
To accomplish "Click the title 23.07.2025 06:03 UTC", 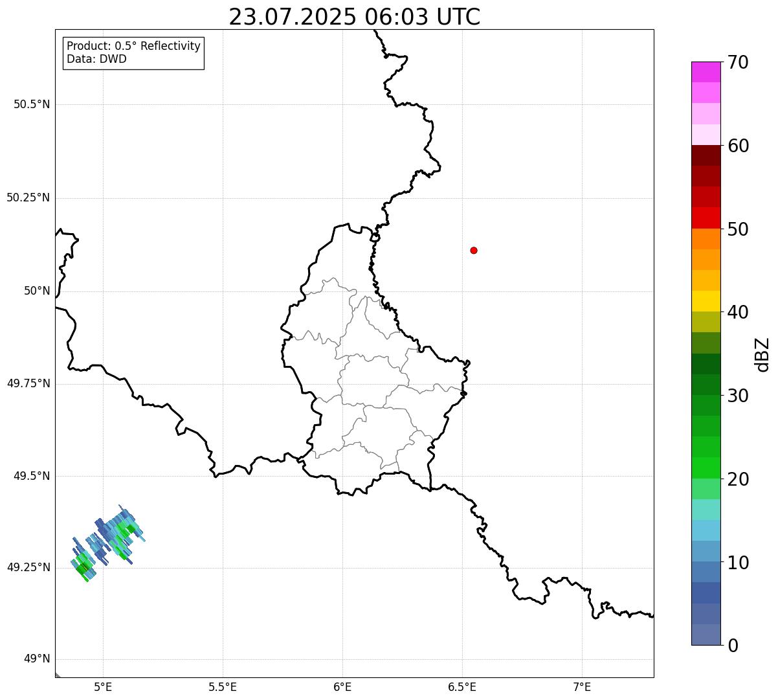I will point(355,16).
